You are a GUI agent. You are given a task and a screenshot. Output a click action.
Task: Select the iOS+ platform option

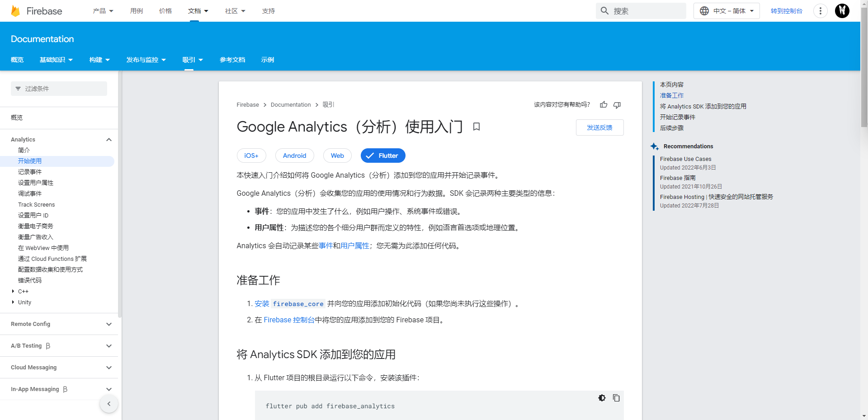(251, 156)
